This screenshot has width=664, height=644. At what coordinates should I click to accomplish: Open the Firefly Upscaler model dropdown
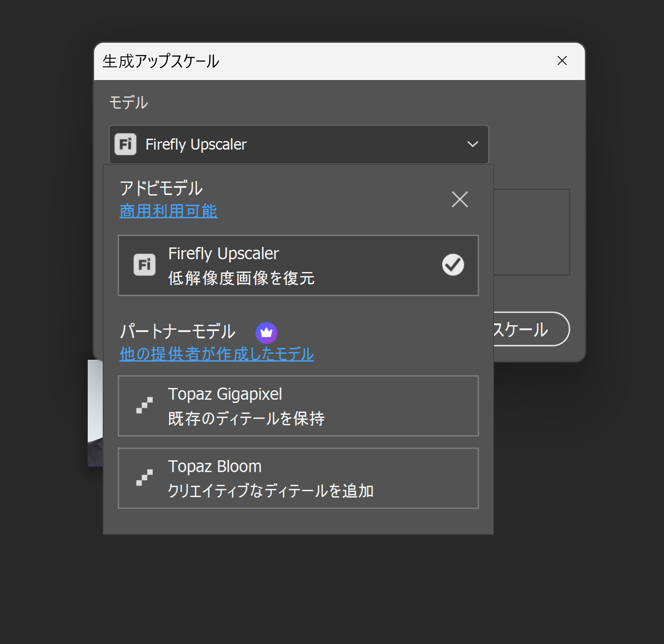[299, 144]
